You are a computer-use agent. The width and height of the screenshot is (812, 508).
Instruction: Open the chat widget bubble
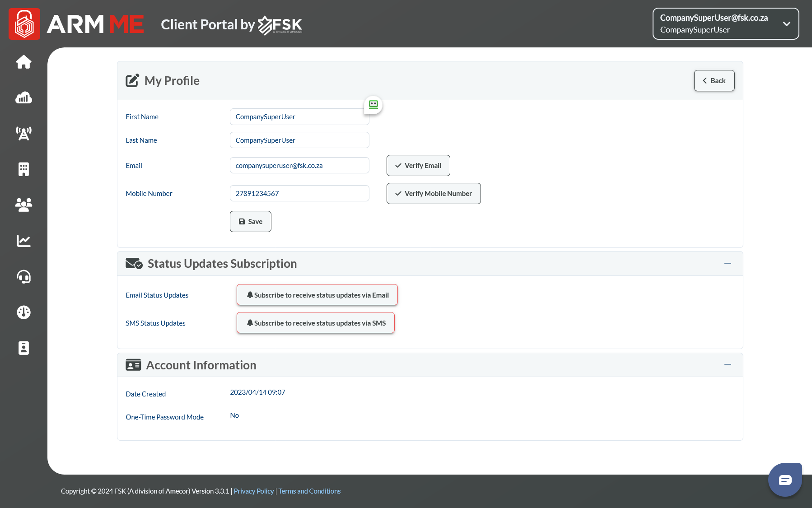point(785,480)
